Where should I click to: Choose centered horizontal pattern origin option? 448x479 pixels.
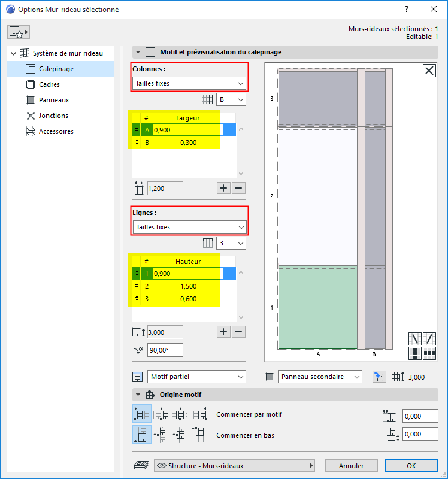180,414
